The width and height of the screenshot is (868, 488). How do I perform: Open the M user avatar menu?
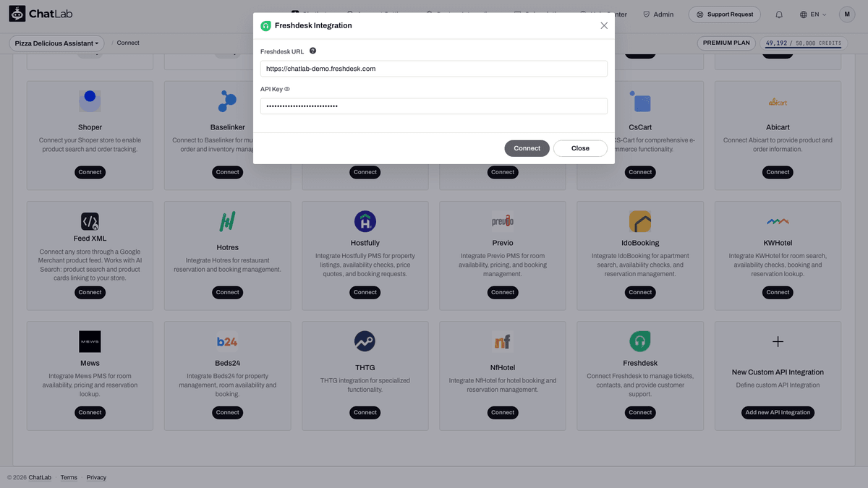click(847, 14)
